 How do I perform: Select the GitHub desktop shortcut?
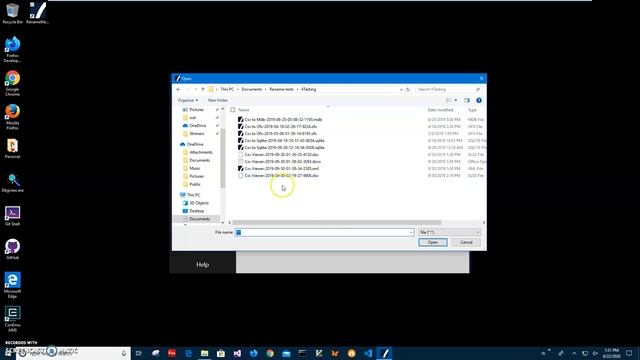[x=12, y=249]
